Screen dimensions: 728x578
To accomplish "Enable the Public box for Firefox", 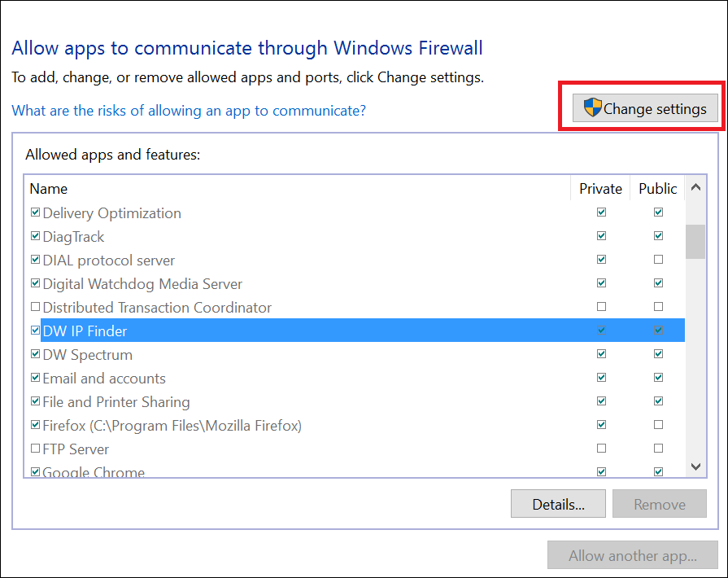I will coord(658,424).
